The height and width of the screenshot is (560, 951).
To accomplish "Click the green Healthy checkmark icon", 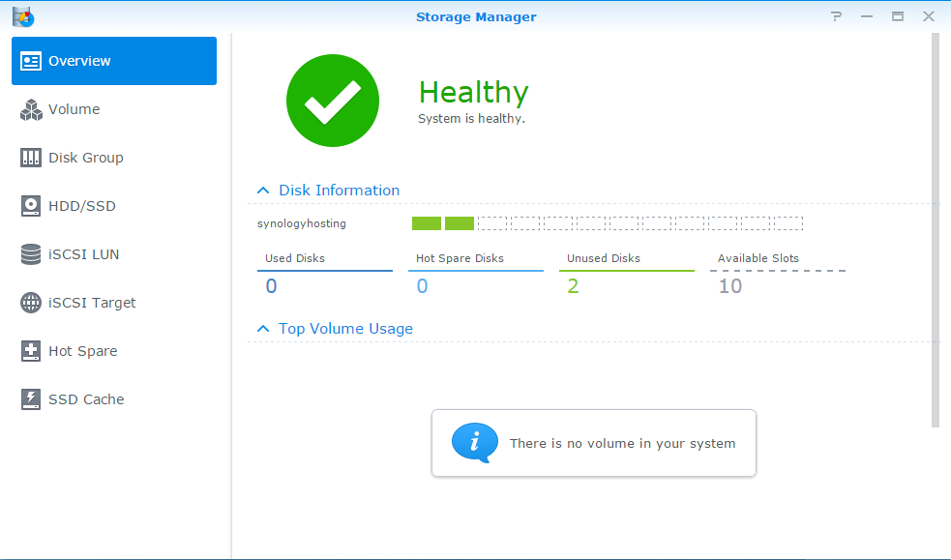I will 333,101.
